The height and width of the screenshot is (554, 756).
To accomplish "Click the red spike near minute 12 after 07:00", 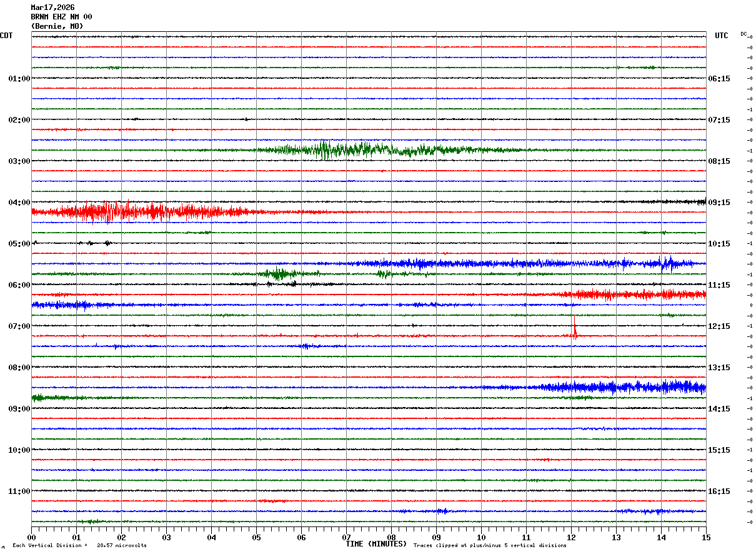I will click(575, 329).
